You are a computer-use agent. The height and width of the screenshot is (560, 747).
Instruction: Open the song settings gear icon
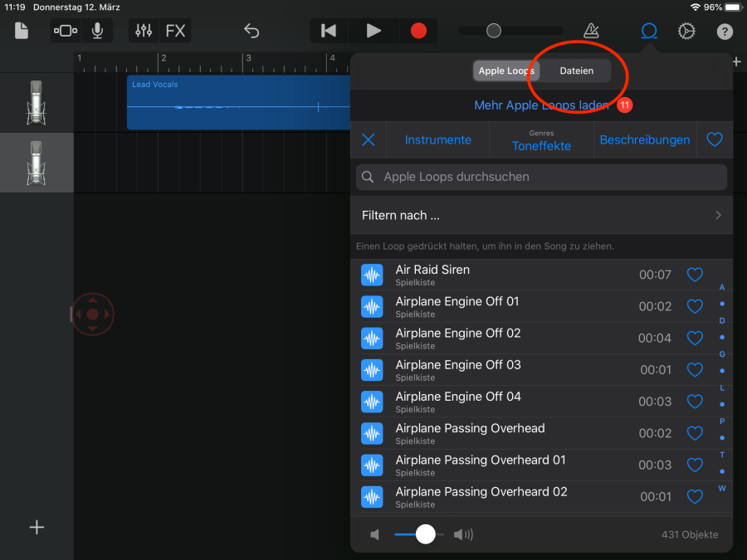point(686,31)
